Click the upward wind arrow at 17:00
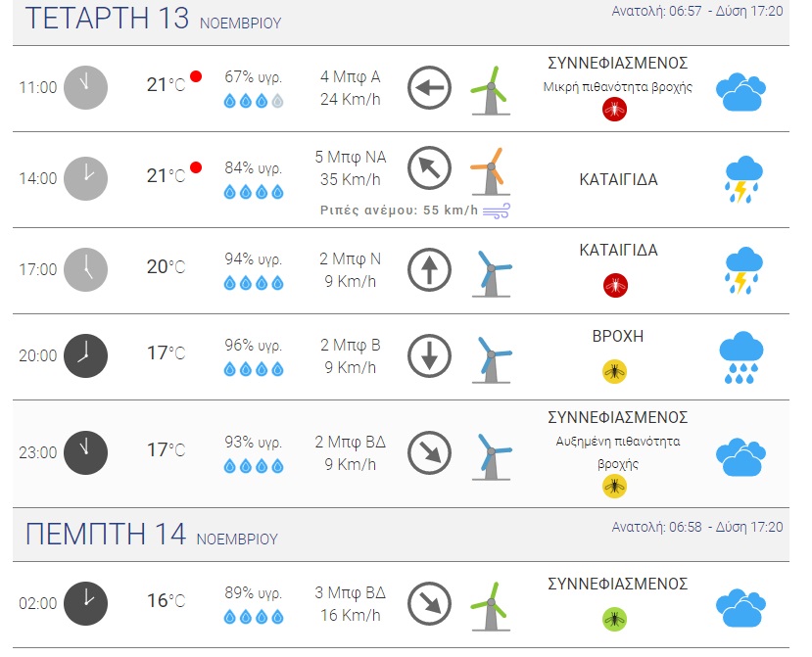Image resolution: width=812 pixels, height=657 pixels. pyautogui.click(x=428, y=269)
